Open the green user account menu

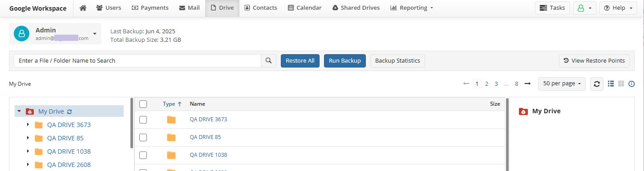(585, 8)
